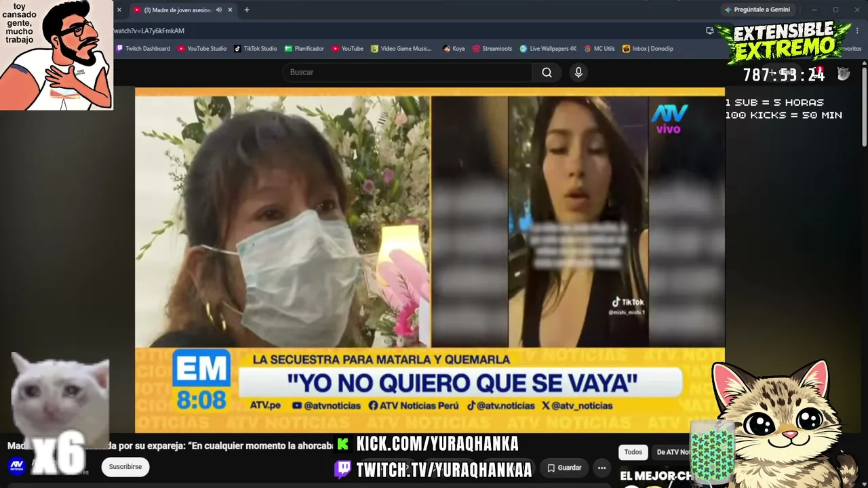The image size is (868, 488).
Task: Click the Pregúntale a Gemini button
Action: click(x=757, y=10)
